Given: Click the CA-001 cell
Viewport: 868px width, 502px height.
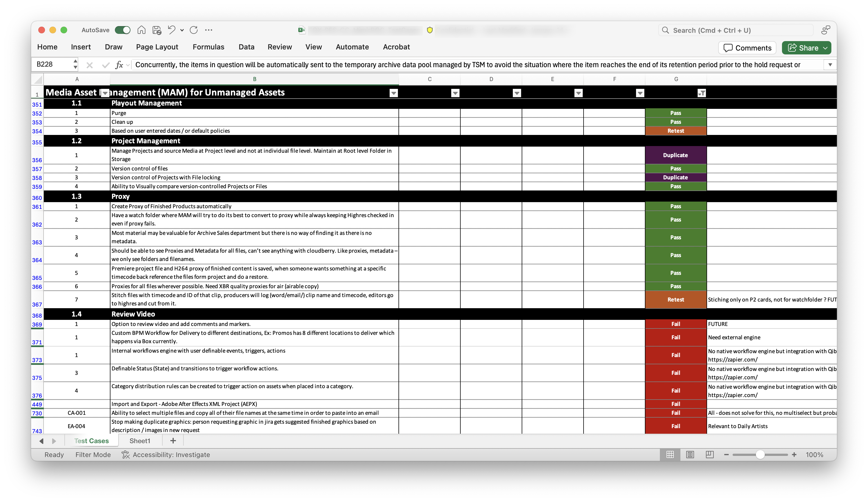Looking at the screenshot, I should (x=77, y=413).
